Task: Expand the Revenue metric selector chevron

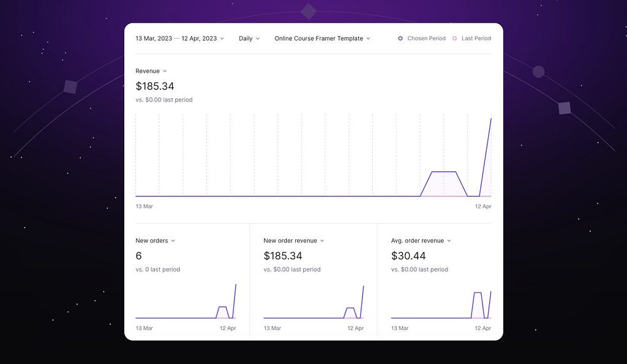Action: (x=165, y=71)
